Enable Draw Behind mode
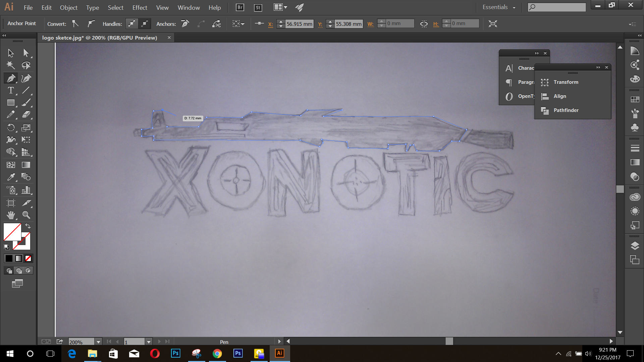The height and width of the screenshot is (362, 644). pos(19,270)
